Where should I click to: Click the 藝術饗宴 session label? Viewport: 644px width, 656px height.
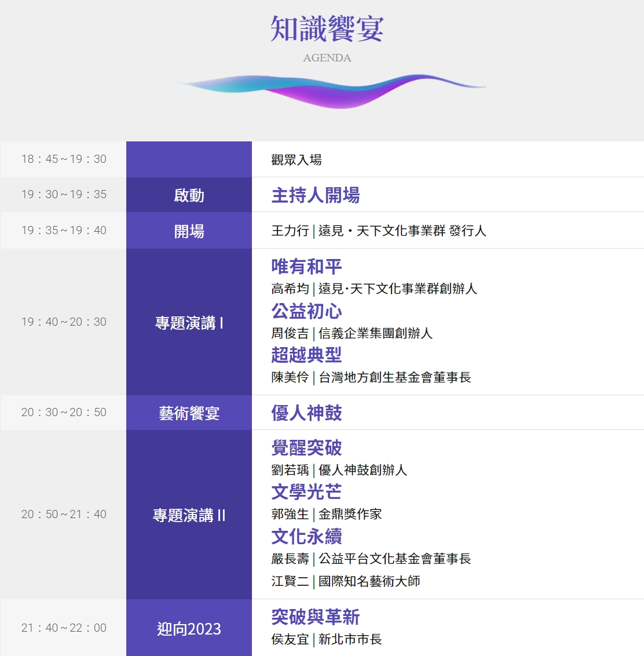tap(189, 413)
